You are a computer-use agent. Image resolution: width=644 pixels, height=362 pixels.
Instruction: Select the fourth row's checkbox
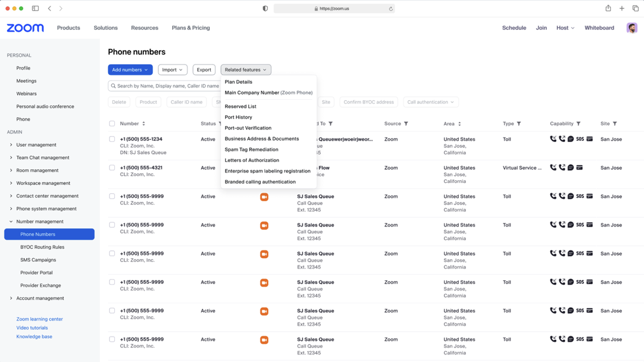[112, 225]
